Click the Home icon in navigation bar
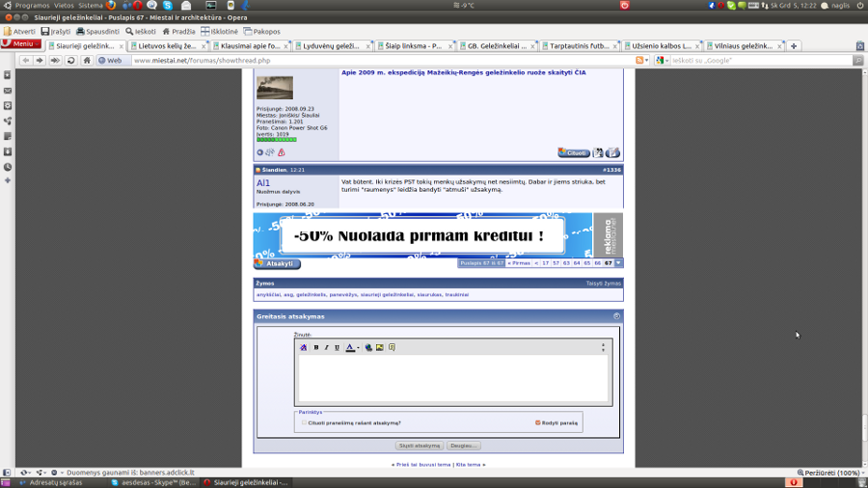The height and width of the screenshot is (488, 868). point(87,60)
